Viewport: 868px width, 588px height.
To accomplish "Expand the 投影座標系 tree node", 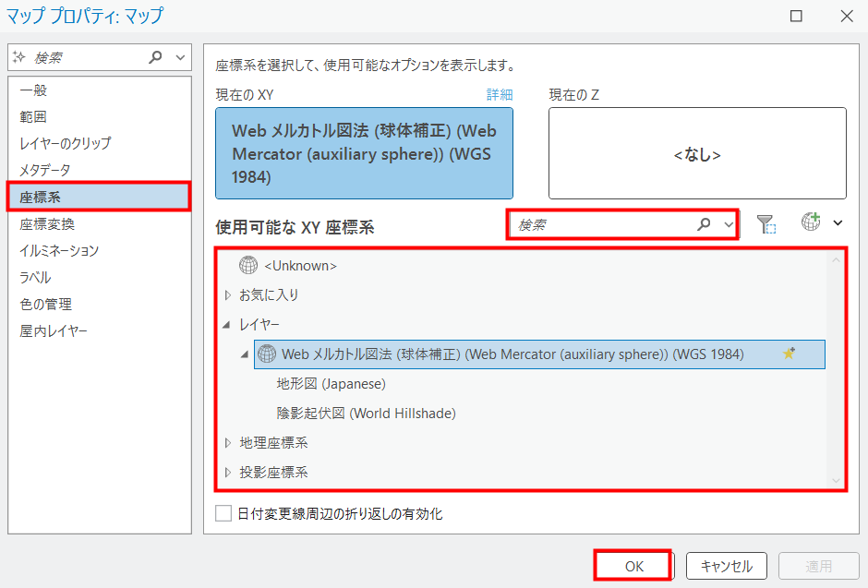I will (x=228, y=473).
